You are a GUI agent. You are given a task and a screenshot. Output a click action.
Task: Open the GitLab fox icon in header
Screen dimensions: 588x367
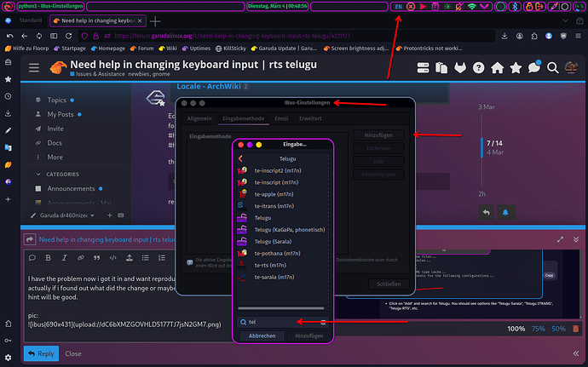pos(460,68)
